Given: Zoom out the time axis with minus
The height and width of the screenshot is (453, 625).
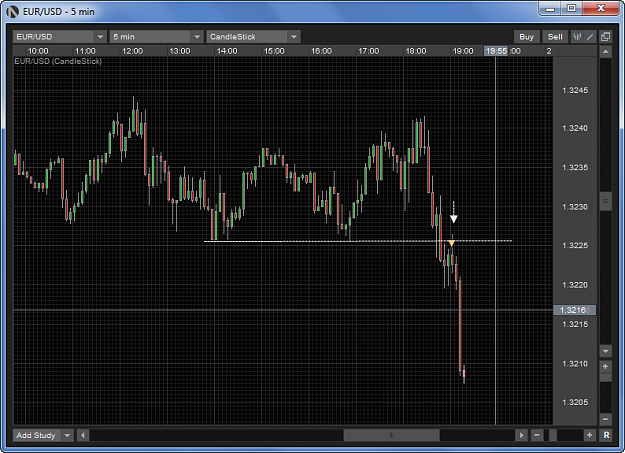Looking at the screenshot, I should coord(537,435).
